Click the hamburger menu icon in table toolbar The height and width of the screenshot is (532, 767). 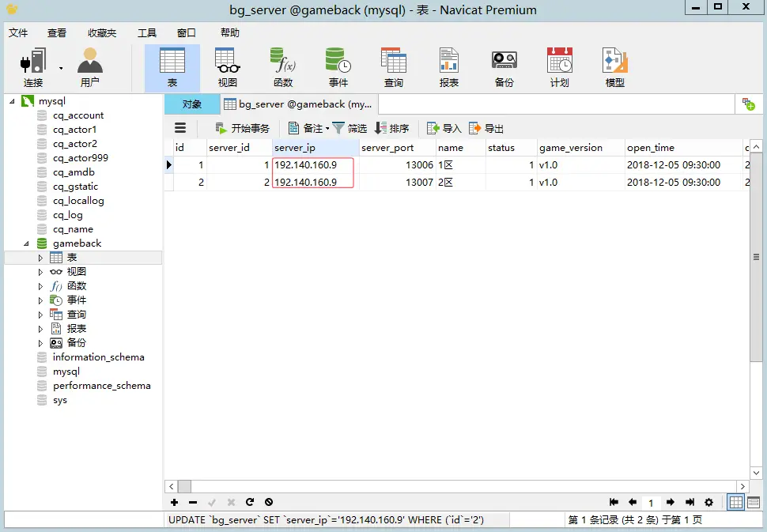click(180, 128)
